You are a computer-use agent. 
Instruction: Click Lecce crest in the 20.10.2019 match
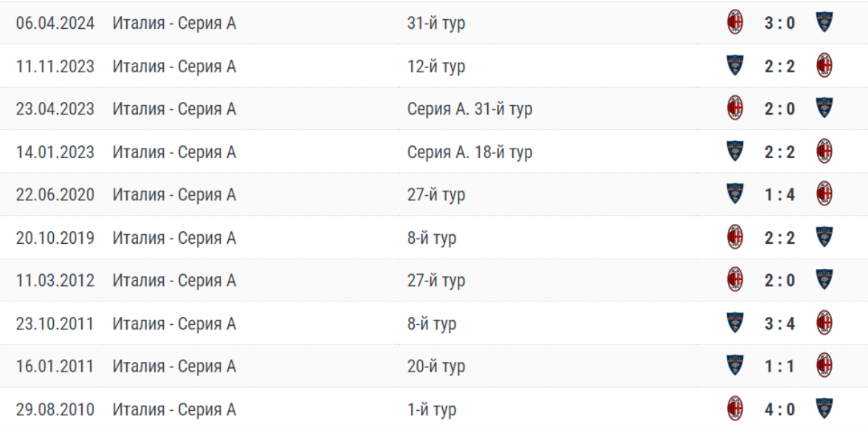(x=824, y=237)
